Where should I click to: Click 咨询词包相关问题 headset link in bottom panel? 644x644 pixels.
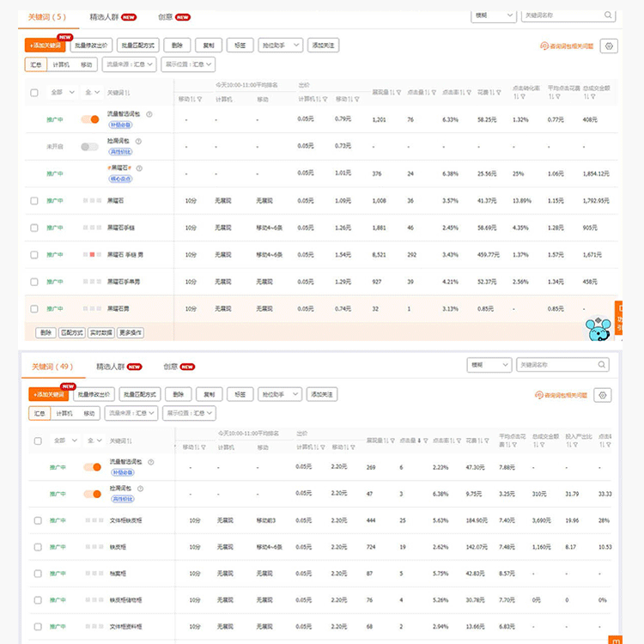[x=561, y=395]
